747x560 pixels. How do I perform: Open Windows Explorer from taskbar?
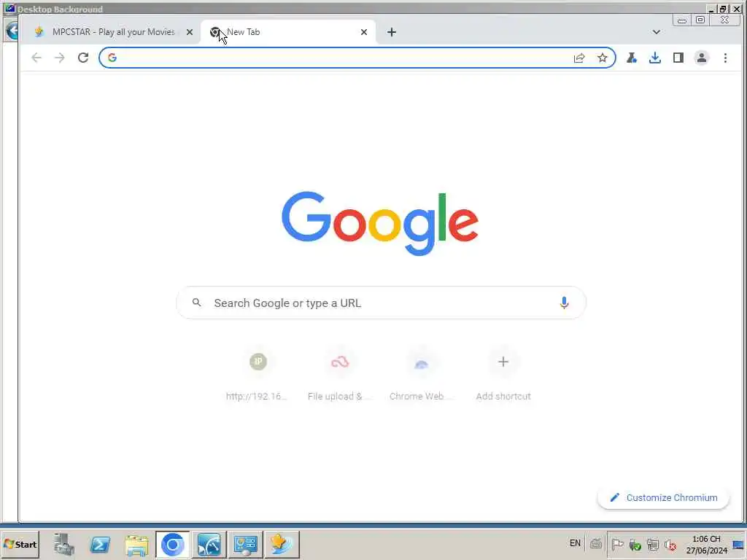136,544
